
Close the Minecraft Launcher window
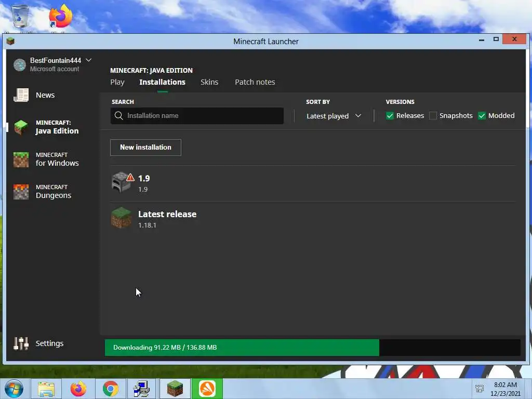514,39
